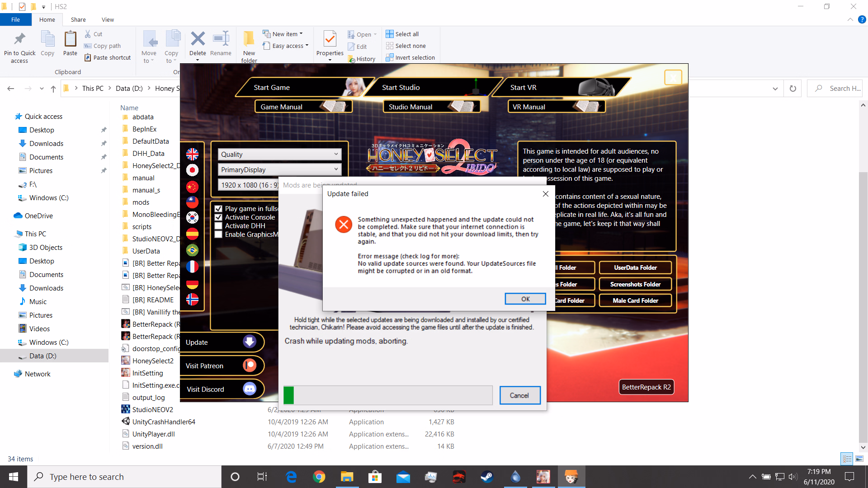
Task: Click the Type here to search box
Action: [124, 477]
